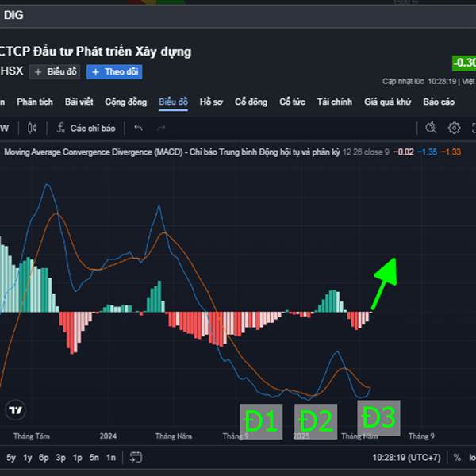Click the company name CTCP Đầu tư Phát triển Xây dựng
Screen dimensions: 476x476
click(x=95, y=52)
